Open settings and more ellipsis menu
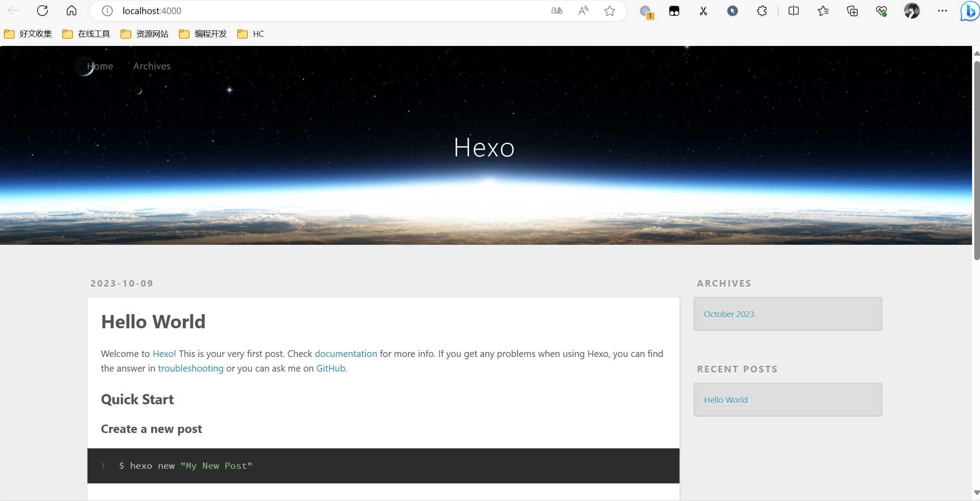Viewport: 980px width, 501px height. (942, 11)
